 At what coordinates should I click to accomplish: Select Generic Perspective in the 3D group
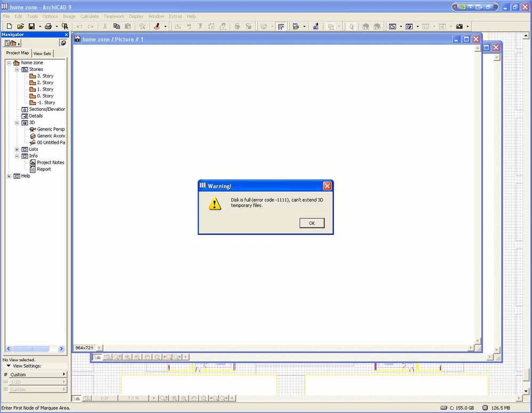47,129
